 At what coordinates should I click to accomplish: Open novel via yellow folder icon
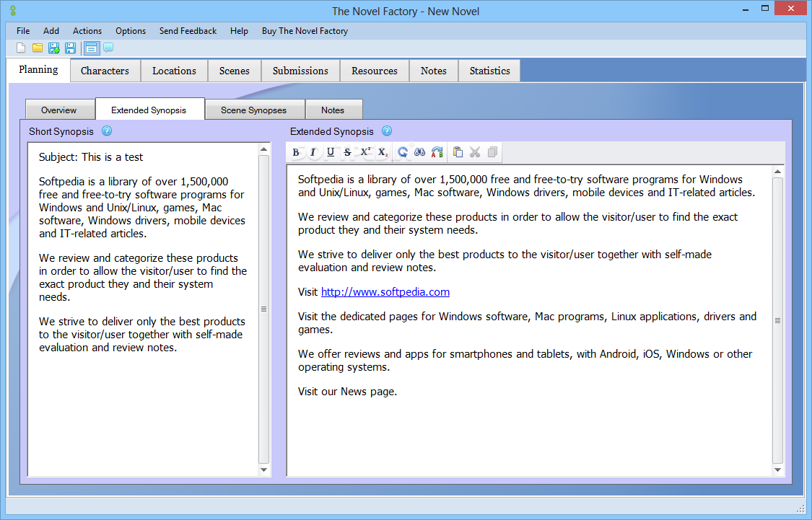pos(38,48)
